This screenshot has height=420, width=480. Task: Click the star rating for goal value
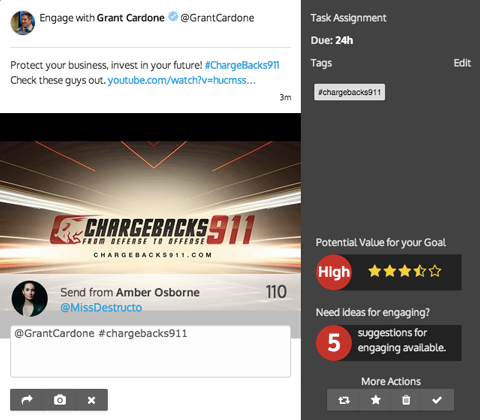(405, 271)
